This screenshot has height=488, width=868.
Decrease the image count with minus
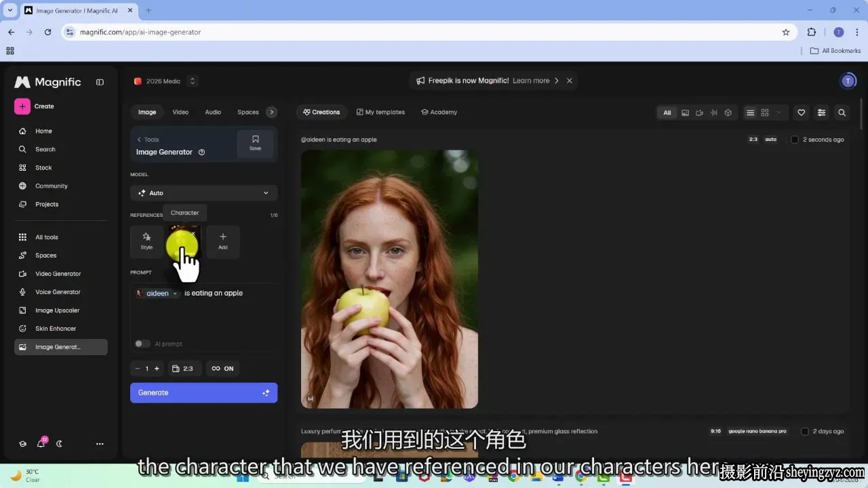click(x=137, y=369)
